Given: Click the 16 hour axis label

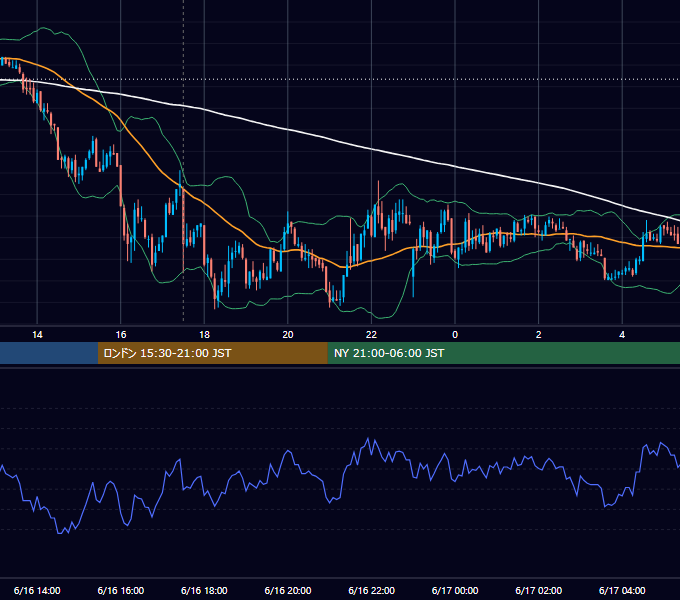Looking at the screenshot, I should tap(121, 335).
